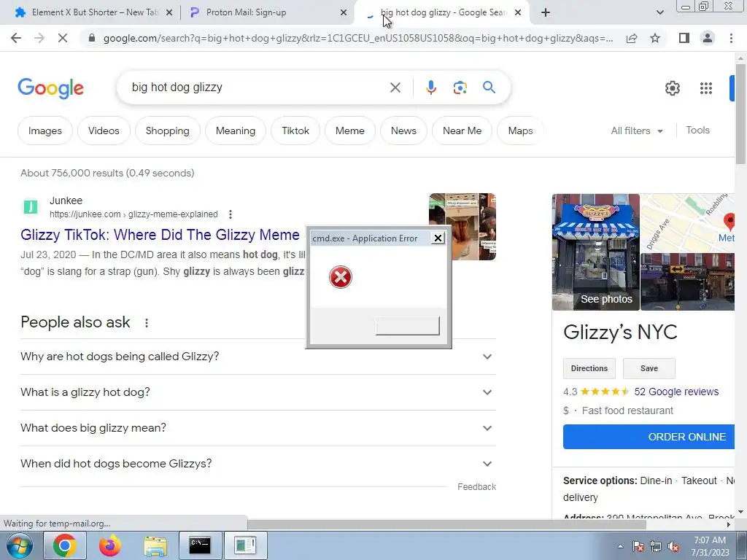Click Feedback below People also ask

(x=476, y=486)
